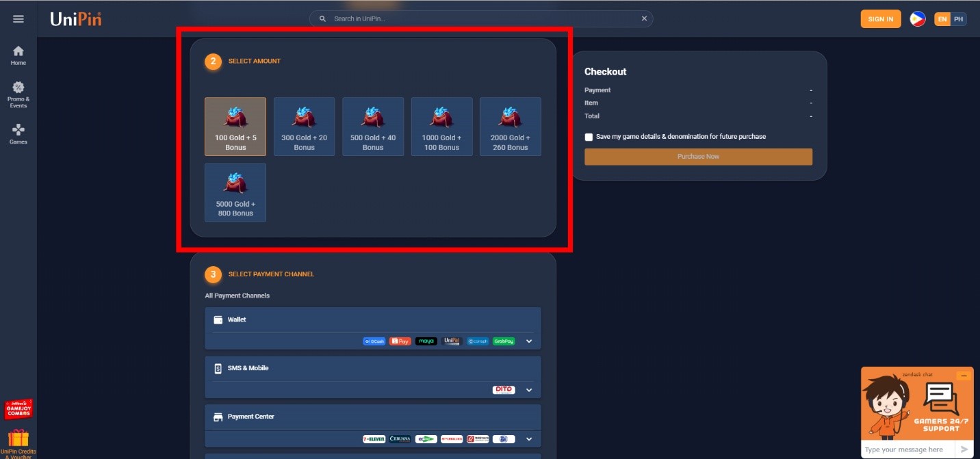Viewport: 980px width, 459px height.
Task: Select 2000 Gold + 260 Bonus pack
Action: tap(511, 127)
